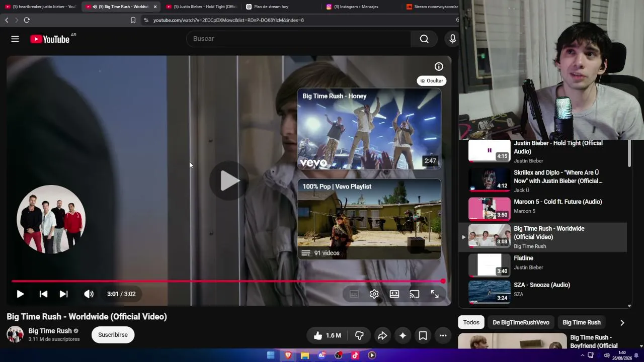Viewport: 644px width, 362px height.
Task: Bookmark this page in the address bar
Action: 133,20
